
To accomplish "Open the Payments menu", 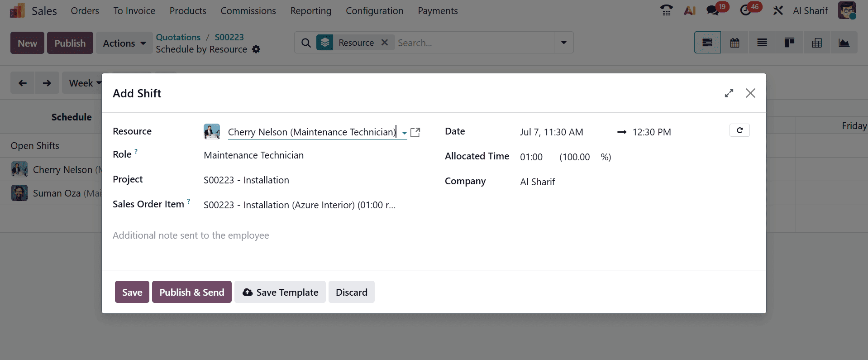I will click(438, 10).
